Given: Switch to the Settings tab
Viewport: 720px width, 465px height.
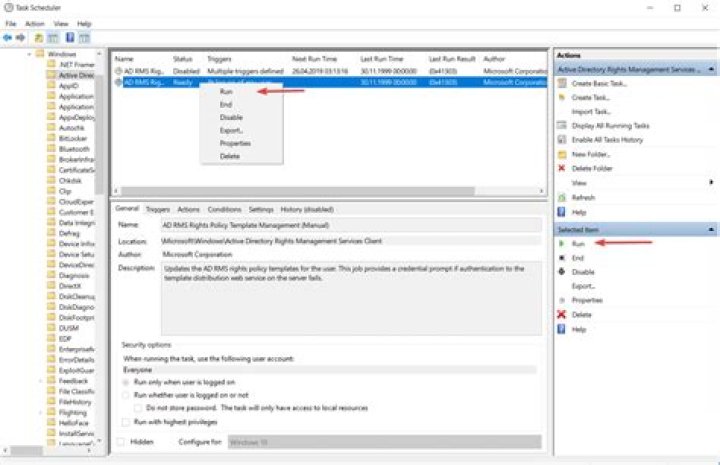Looking at the screenshot, I should coord(261,209).
